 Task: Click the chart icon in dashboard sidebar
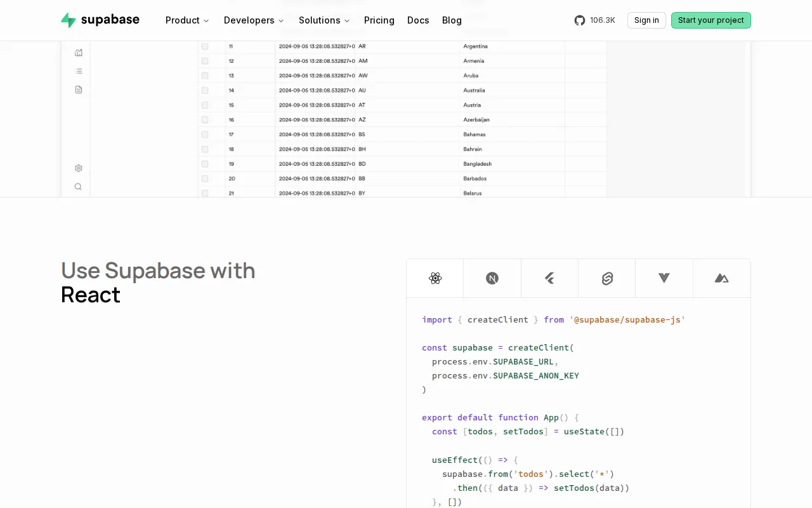(79, 53)
